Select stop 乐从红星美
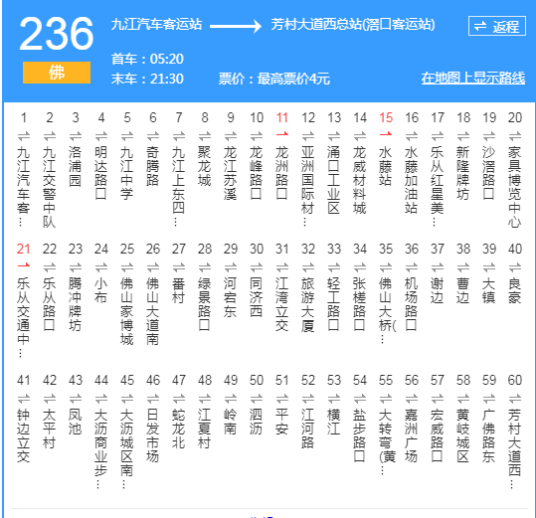 437,186
